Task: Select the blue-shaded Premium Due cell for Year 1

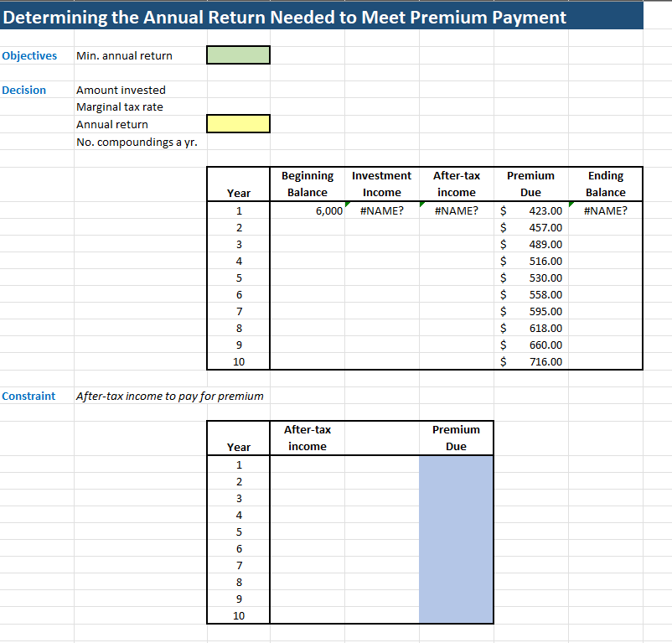Action: pyautogui.click(x=455, y=464)
